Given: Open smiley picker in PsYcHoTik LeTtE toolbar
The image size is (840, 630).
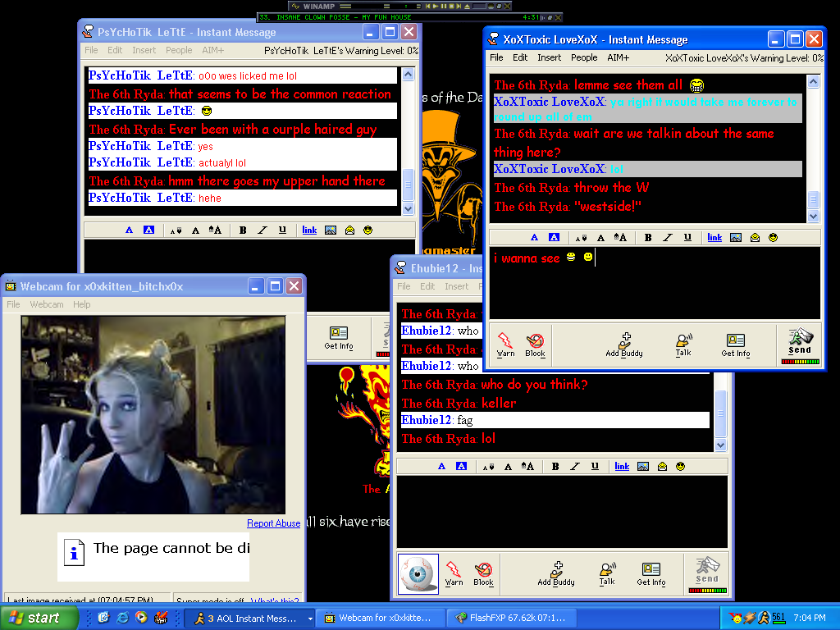Looking at the screenshot, I should pos(368,231).
